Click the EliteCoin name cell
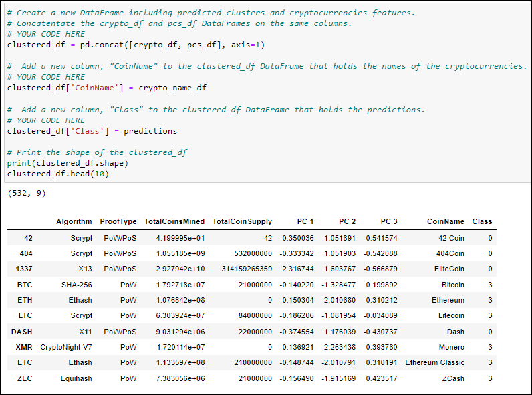 (449, 269)
